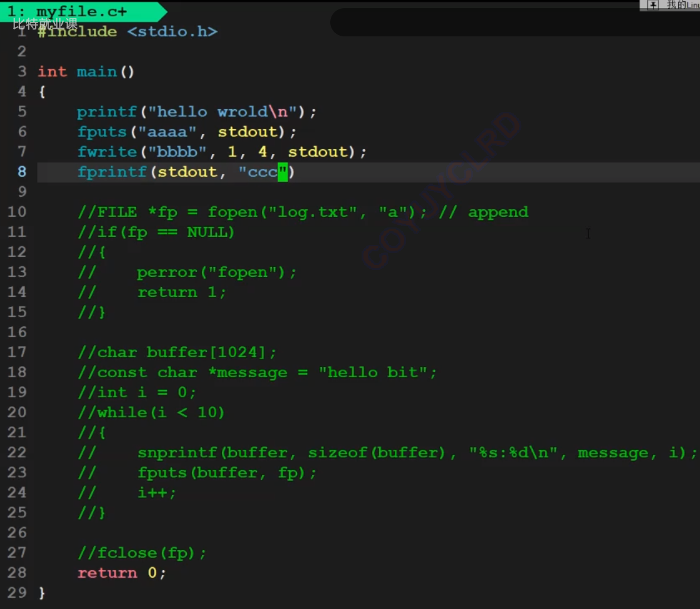Click fprintf on line 8

(x=112, y=172)
